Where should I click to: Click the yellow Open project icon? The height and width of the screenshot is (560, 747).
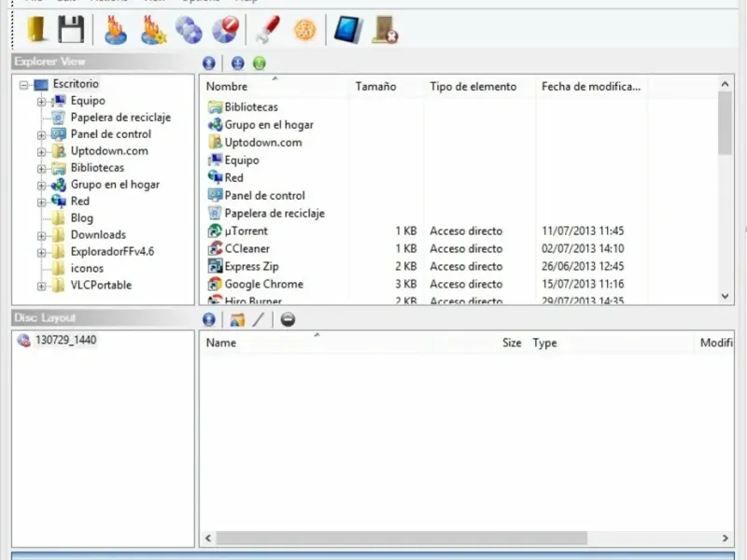click(x=36, y=30)
